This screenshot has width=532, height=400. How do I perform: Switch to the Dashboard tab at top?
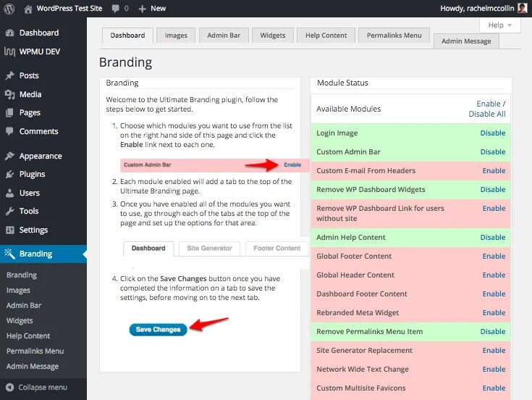point(127,36)
